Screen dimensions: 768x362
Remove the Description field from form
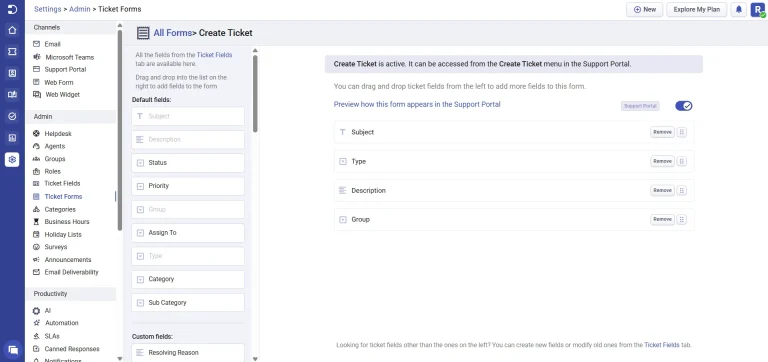point(662,191)
